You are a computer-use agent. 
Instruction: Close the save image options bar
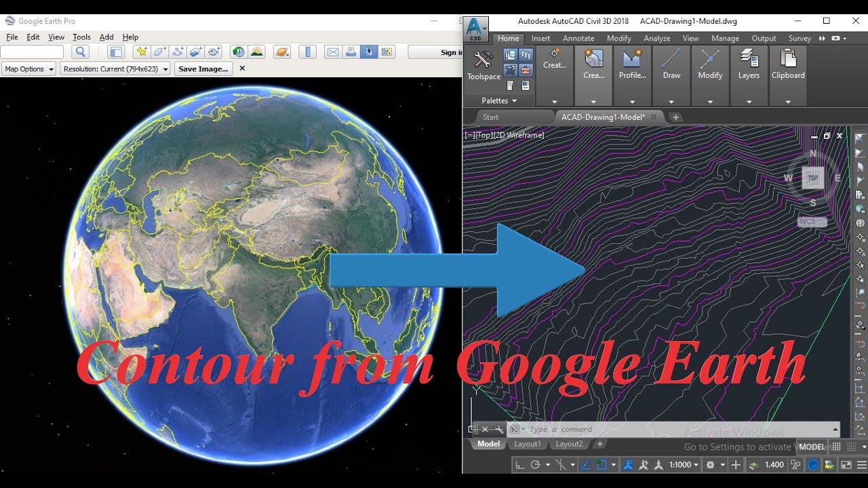(x=242, y=68)
